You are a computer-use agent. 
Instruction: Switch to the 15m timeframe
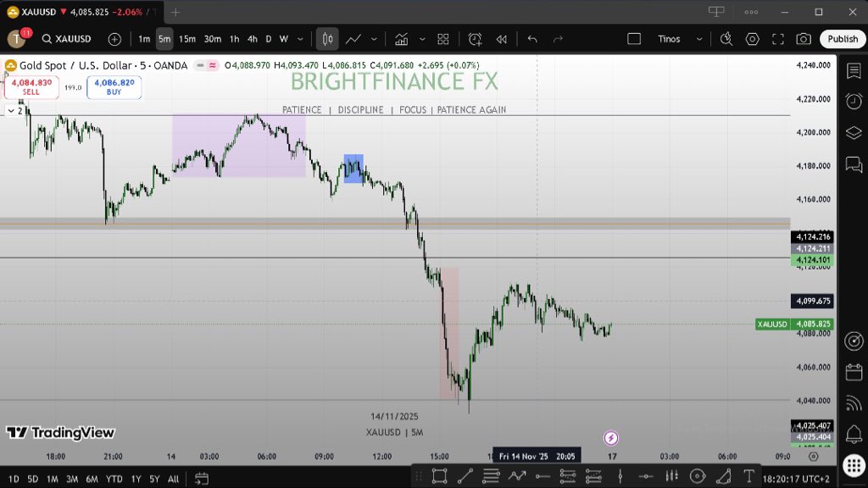pos(187,39)
